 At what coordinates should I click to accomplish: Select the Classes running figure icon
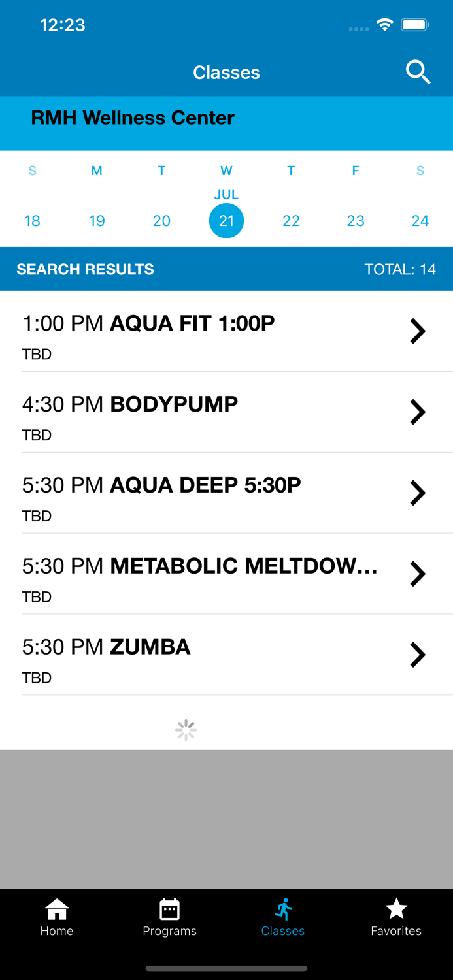click(x=283, y=909)
